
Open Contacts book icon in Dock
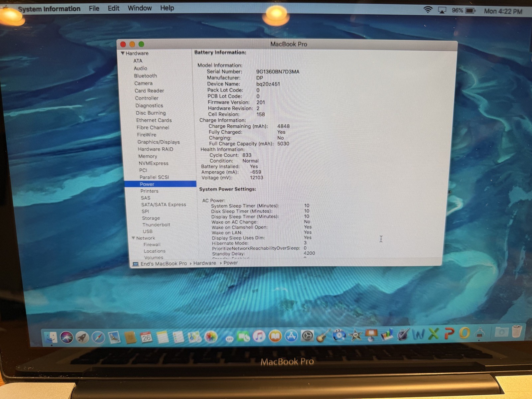130,337
